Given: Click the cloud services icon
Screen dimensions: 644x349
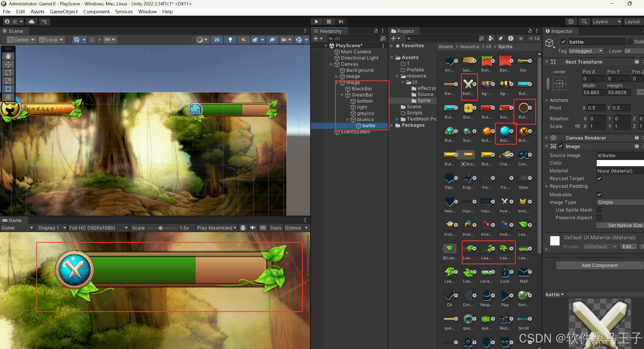Looking at the screenshot, I should point(32,22).
